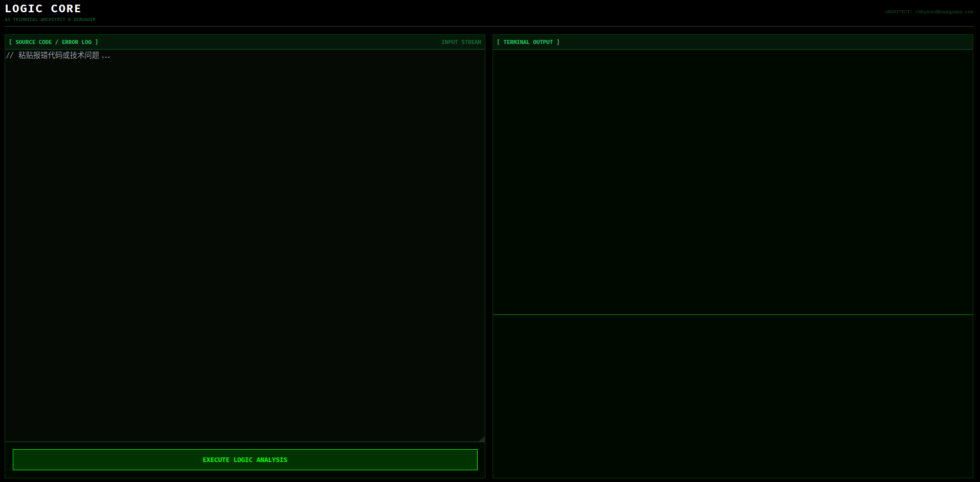
Task: Click the EXECUTE LOGIC ANALYSIS button
Action: pyautogui.click(x=245, y=459)
